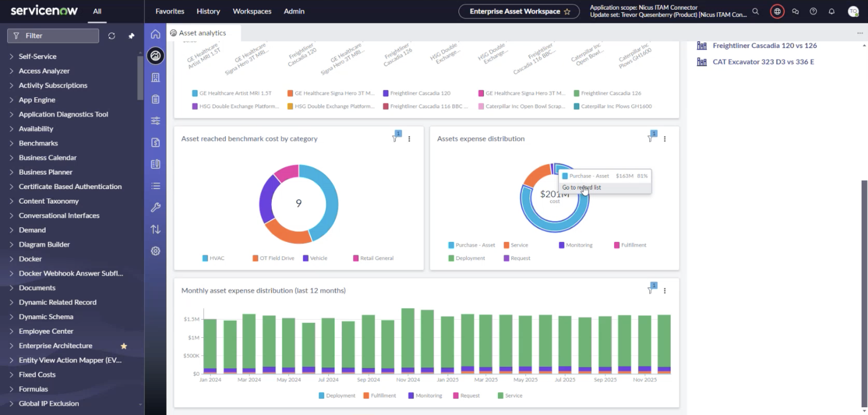Open the list icon in workspace sidebar
Image resolution: width=868 pixels, height=415 pixels.
(156, 186)
